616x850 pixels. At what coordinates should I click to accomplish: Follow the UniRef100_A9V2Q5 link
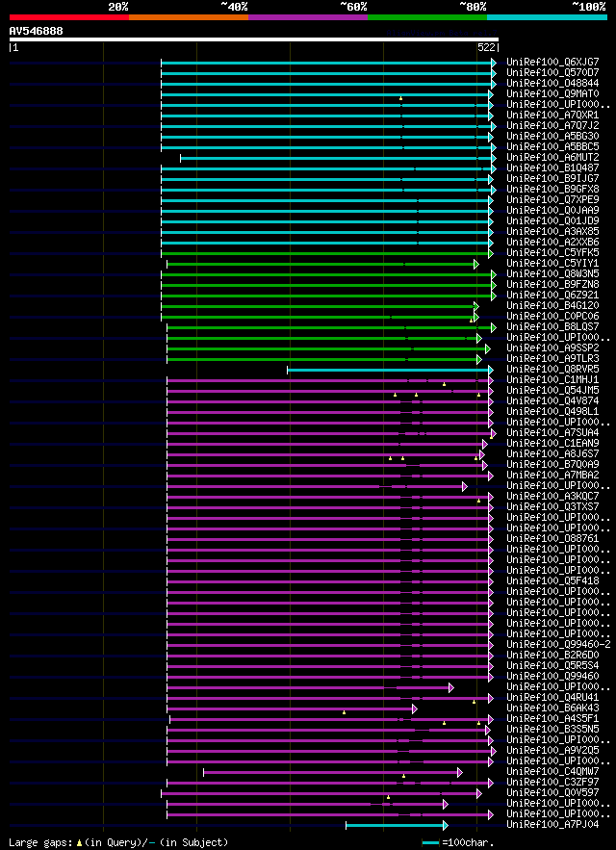552,749
